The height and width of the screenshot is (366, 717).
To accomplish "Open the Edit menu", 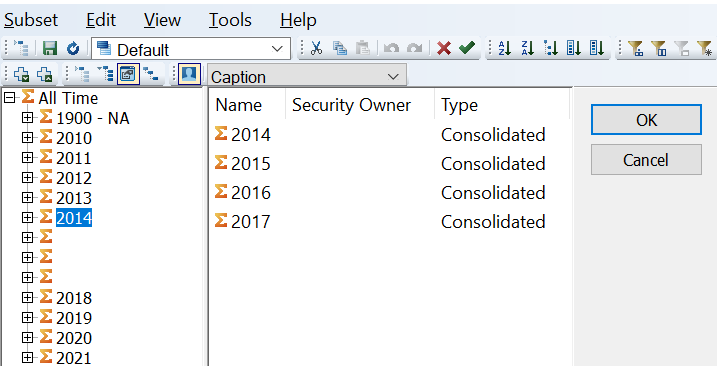I will point(101,20).
